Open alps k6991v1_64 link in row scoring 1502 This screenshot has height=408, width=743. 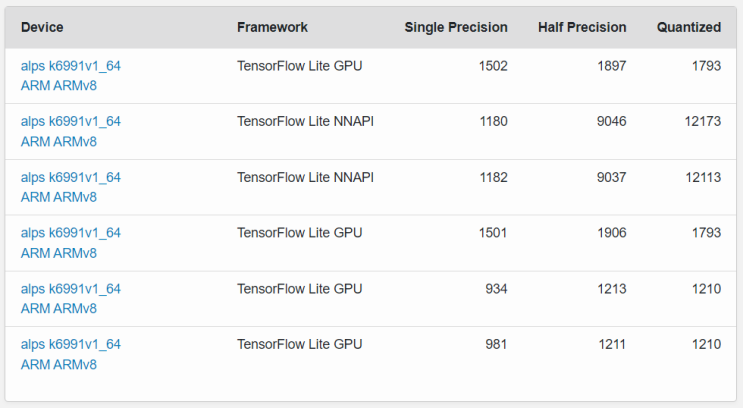[x=71, y=66]
